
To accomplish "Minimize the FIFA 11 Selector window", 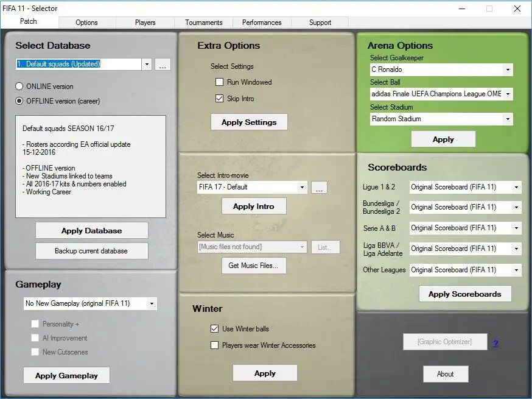I will 462,9.
